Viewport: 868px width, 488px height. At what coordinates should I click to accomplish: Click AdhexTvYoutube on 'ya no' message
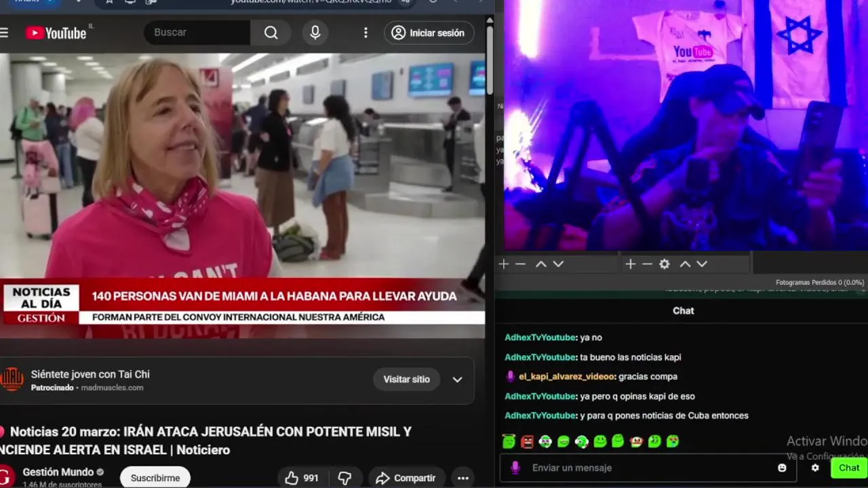pyautogui.click(x=540, y=338)
